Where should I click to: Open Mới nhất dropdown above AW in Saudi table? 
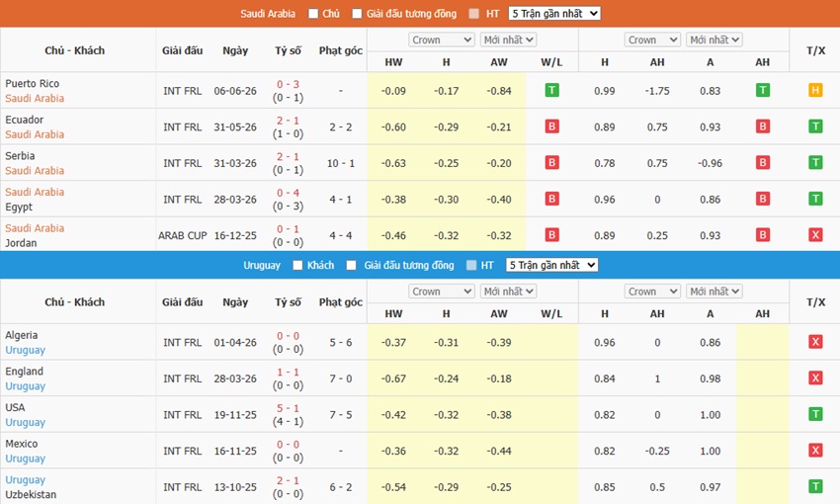click(508, 40)
